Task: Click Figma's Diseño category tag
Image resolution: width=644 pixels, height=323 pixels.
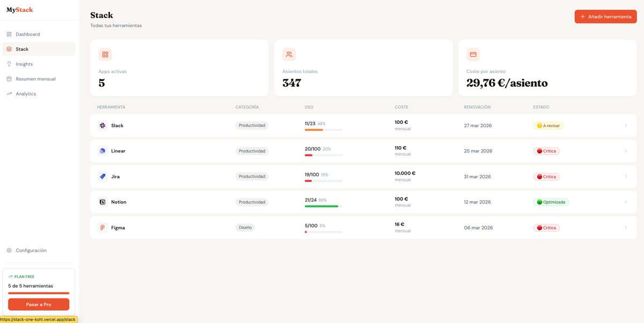Action: [x=245, y=227]
